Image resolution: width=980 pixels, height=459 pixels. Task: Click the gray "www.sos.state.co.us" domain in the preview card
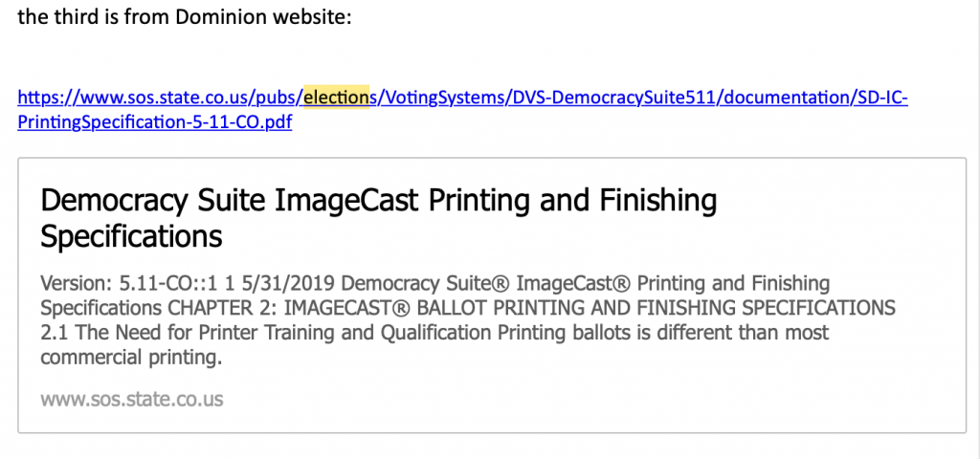[x=131, y=399]
